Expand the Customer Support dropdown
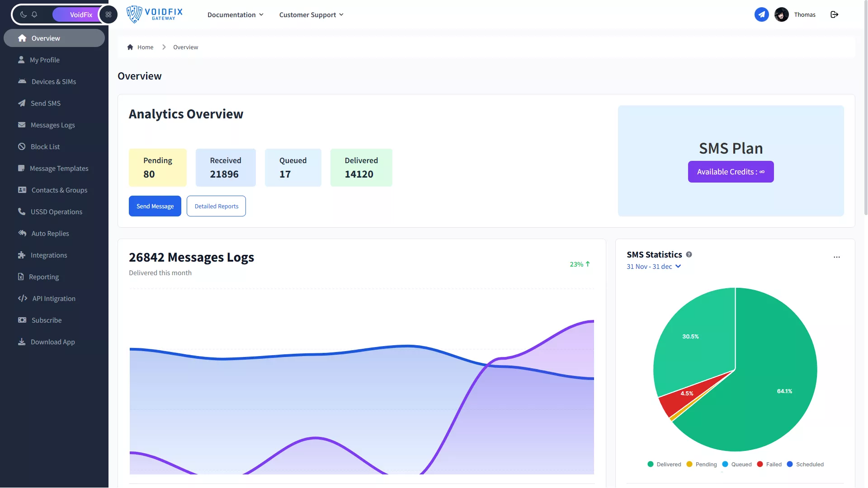This screenshot has height=488, width=868. pos(311,15)
